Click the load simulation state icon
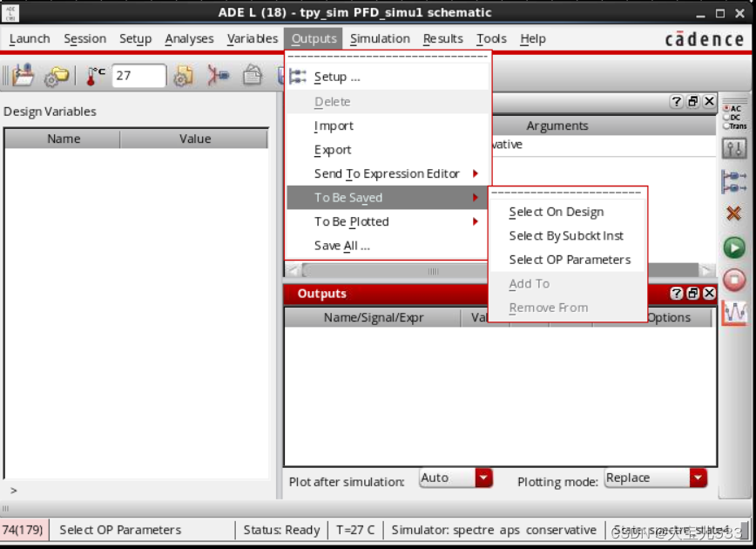Screen dimensions: 756x549 [x=23, y=76]
